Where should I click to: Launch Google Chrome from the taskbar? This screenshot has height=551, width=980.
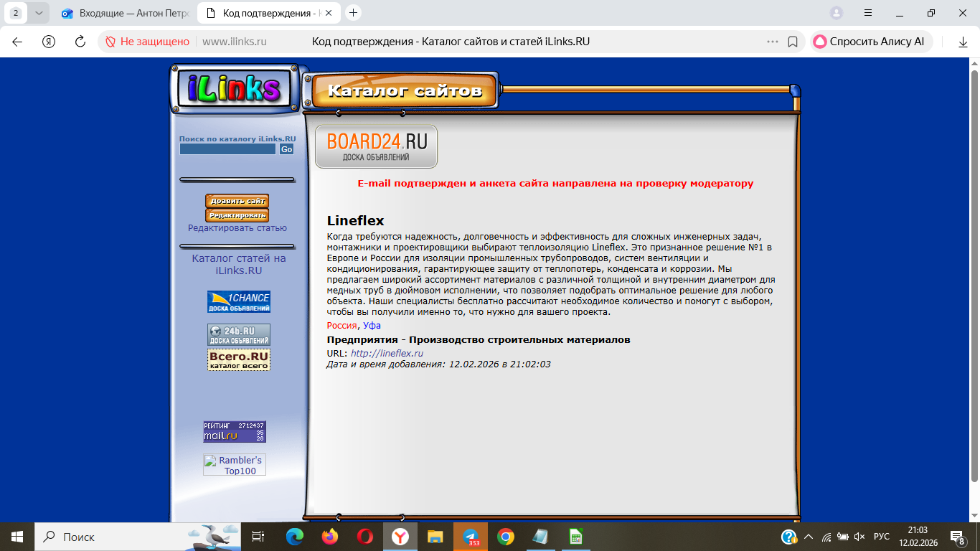pyautogui.click(x=506, y=537)
